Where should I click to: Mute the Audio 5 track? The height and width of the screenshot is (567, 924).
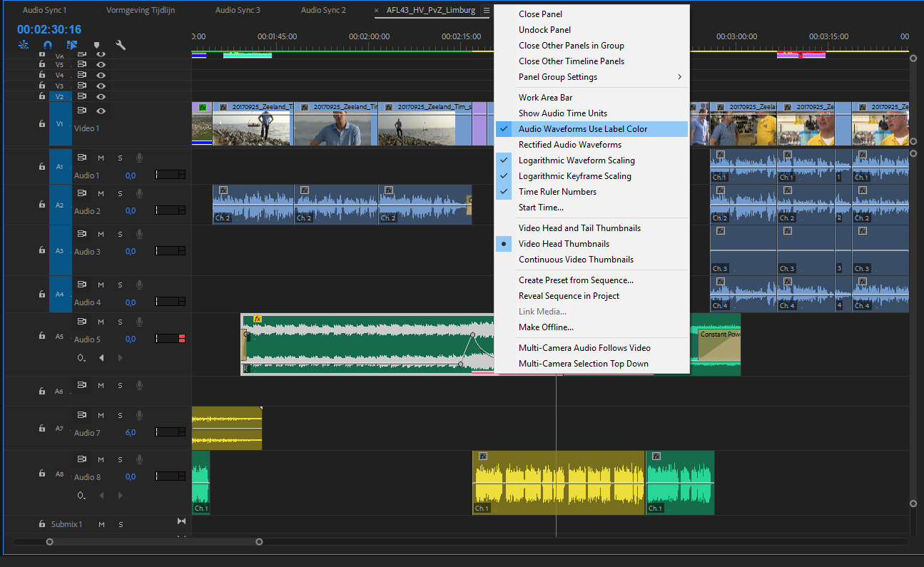click(x=101, y=322)
